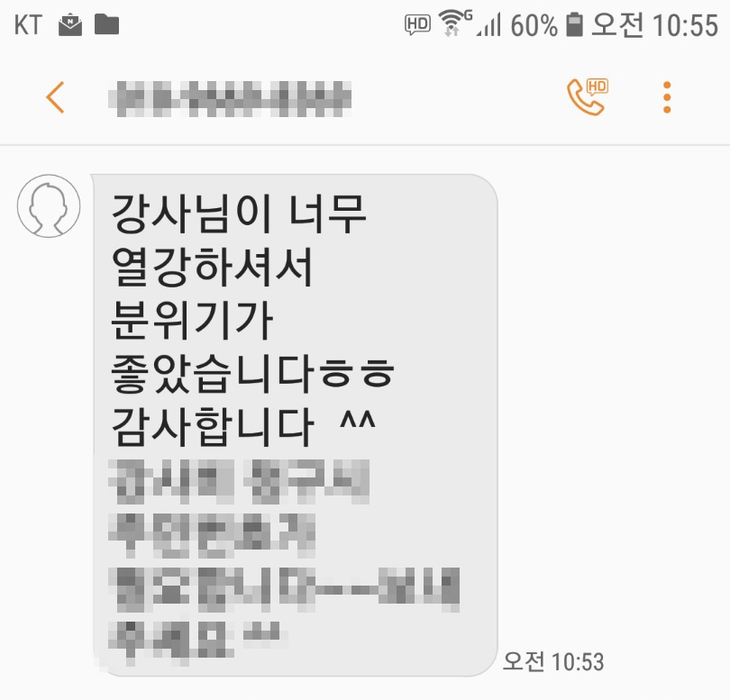The image size is (730, 700).
Task: Select the 분위기가 text line
Action: tap(192, 320)
